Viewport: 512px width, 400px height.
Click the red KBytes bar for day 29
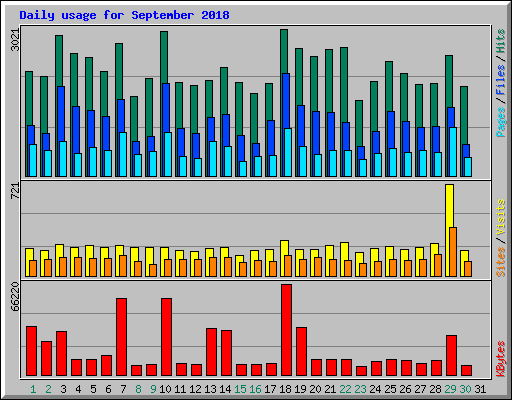(451, 356)
